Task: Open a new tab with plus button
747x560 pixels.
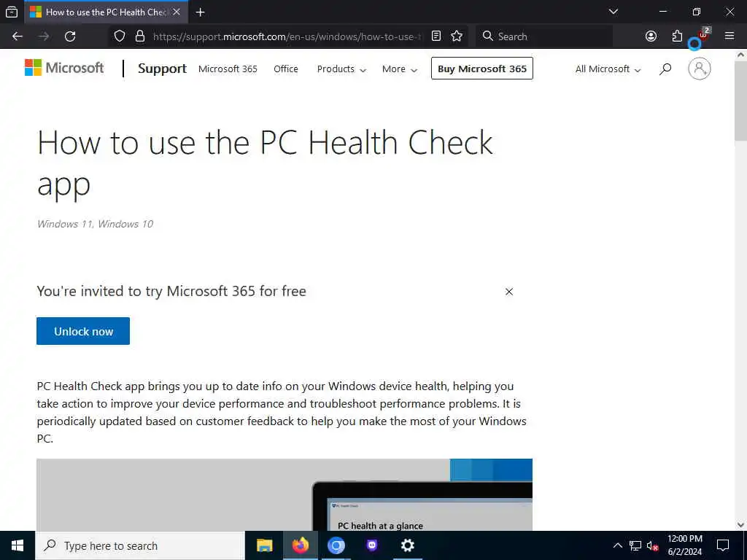Action: click(x=201, y=12)
